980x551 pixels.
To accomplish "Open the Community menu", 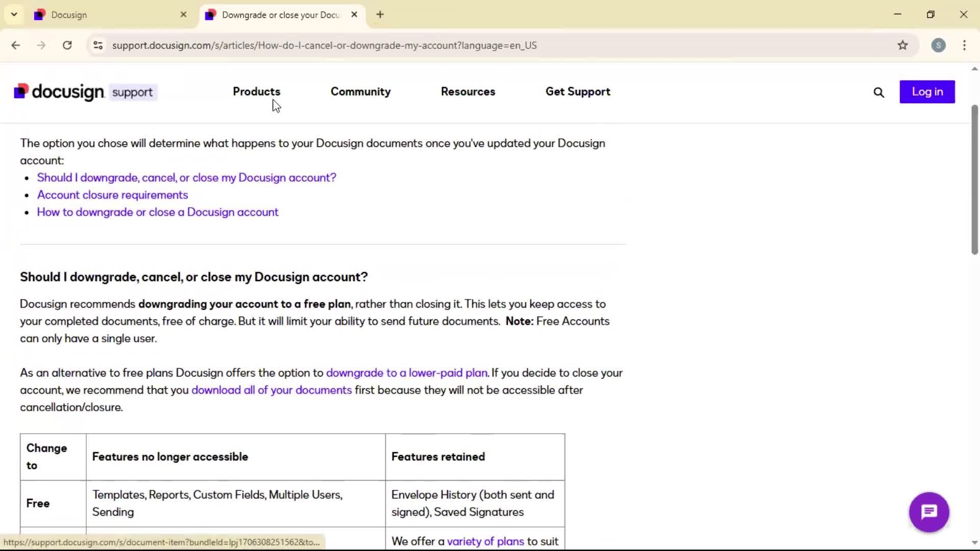I will click(x=360, y=92).
